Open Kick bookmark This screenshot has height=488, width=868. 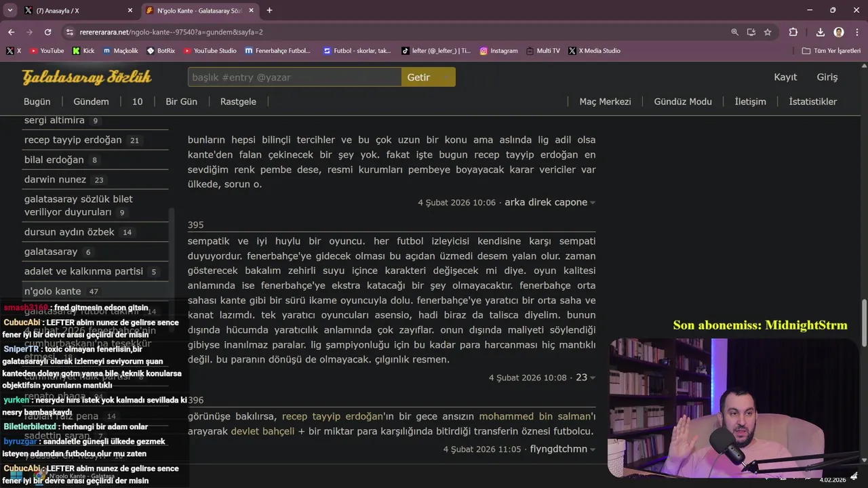click(x=83, y=51)
